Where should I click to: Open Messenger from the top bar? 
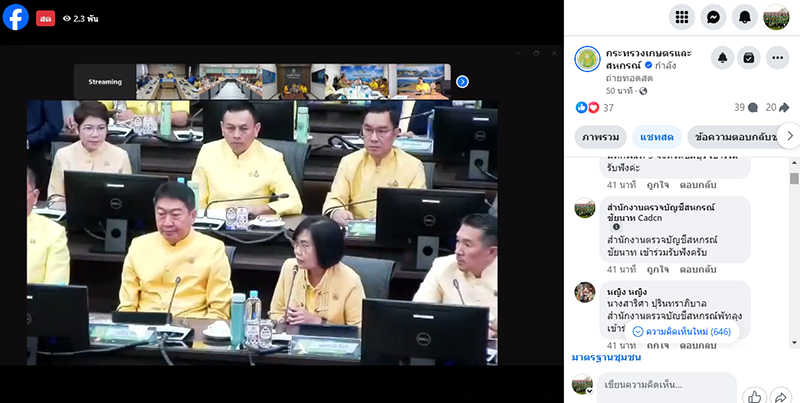713,17
